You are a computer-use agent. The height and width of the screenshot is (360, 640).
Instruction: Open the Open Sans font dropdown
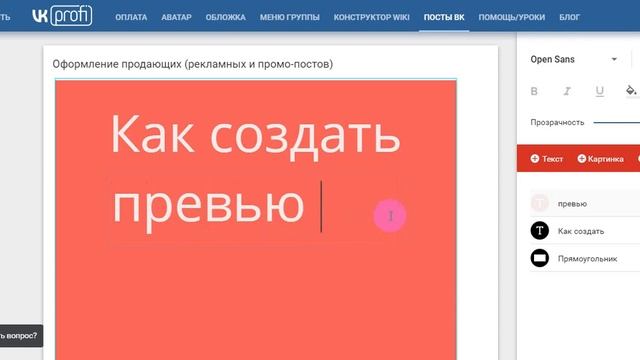[573, 59]
